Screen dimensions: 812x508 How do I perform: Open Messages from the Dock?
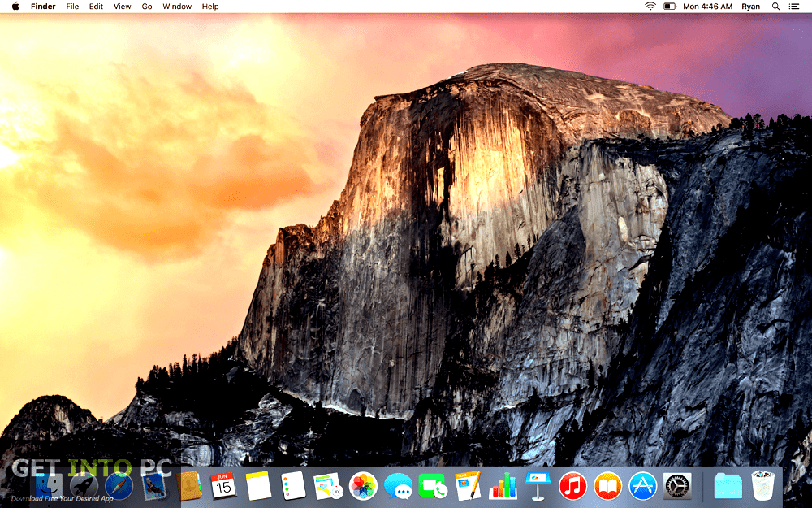399,486
